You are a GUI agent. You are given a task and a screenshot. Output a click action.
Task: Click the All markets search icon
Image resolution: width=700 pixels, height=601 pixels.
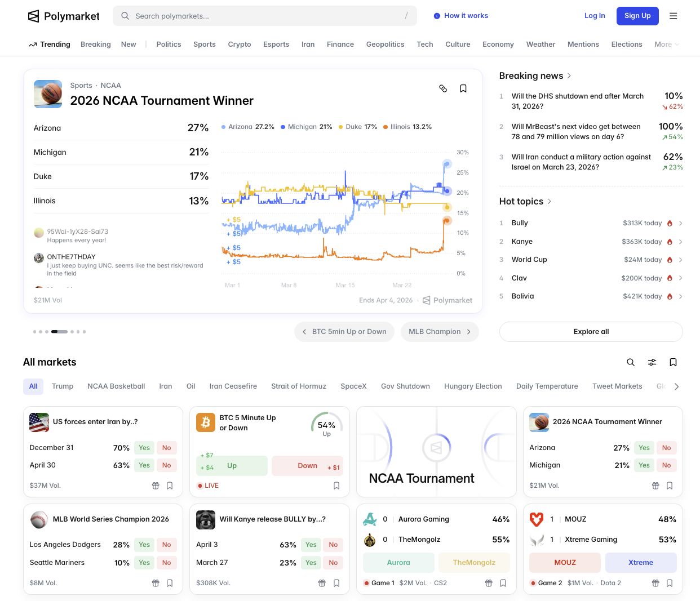tap(631, 362)
